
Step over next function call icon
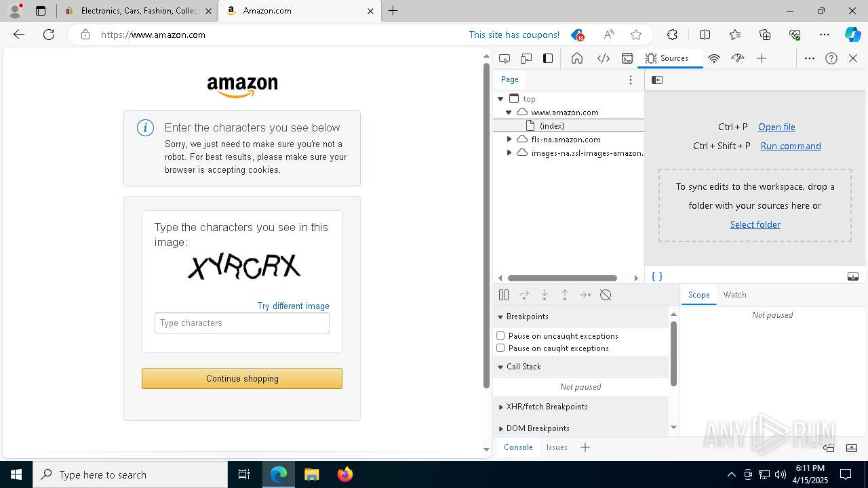[524, 295]
